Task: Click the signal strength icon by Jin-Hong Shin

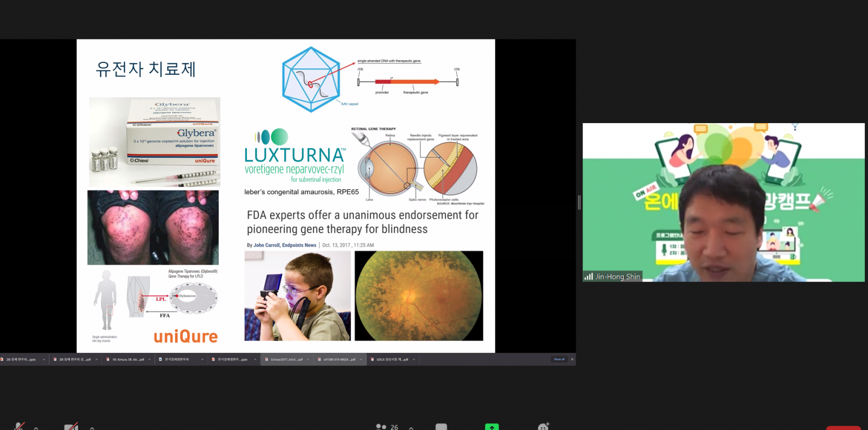Action: [x=589, y=277]
